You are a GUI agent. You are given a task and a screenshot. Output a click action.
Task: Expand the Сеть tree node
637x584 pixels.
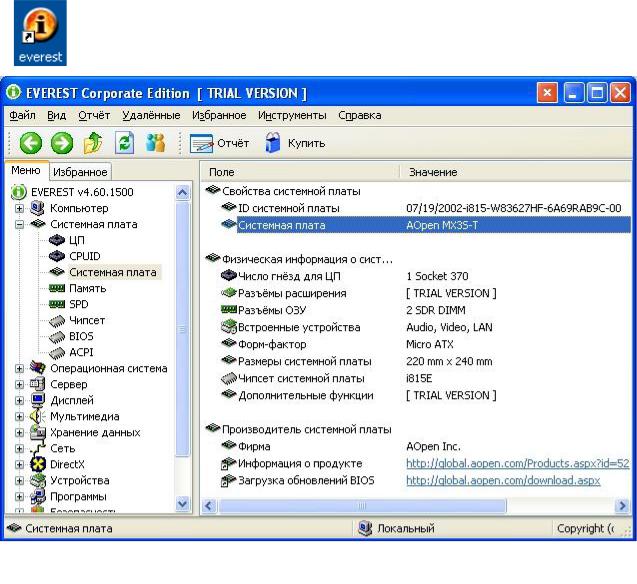[x=19, y=448]
